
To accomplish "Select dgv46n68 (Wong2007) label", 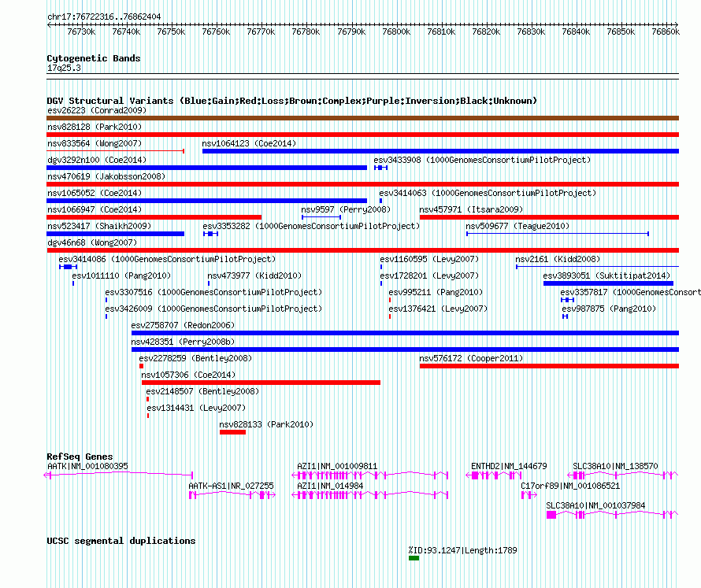I will (92, 242).
